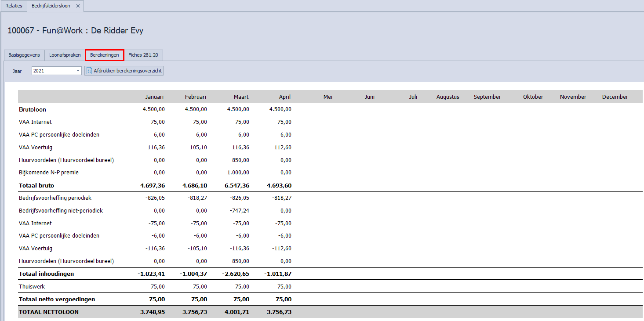Screen dimensions: 644x321
Task: Open the Jaar dropdown arrow
Action: (x=78, y=71)
